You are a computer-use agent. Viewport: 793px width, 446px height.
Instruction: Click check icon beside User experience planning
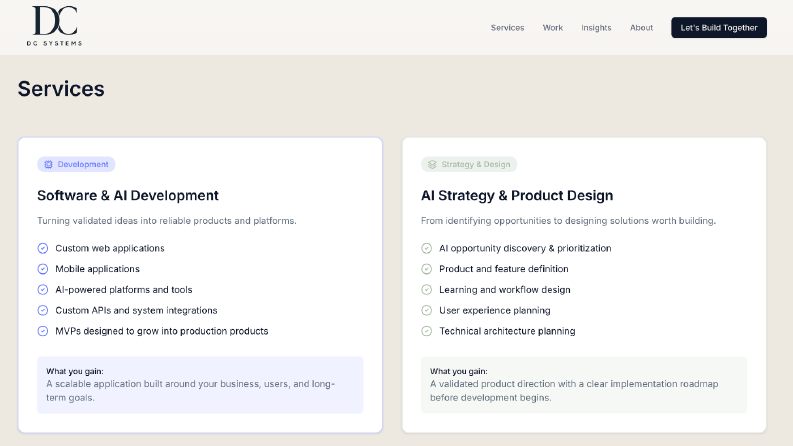(427, 310)
